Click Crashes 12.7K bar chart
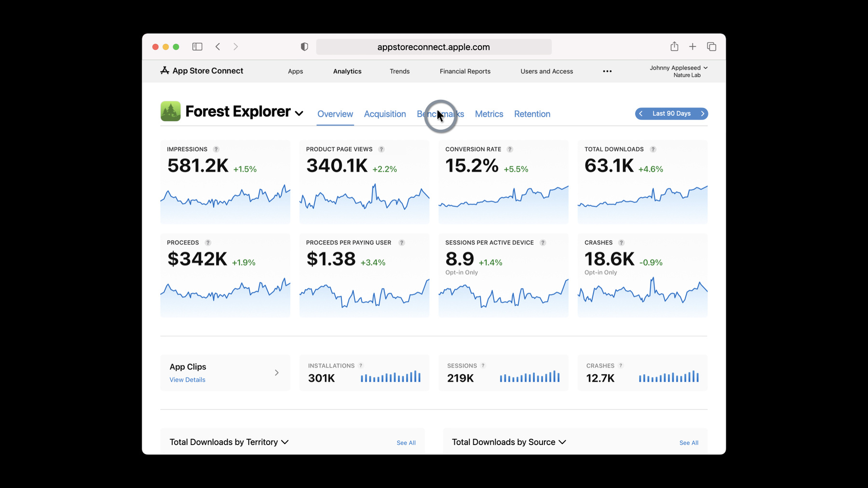 click(669, 377)
